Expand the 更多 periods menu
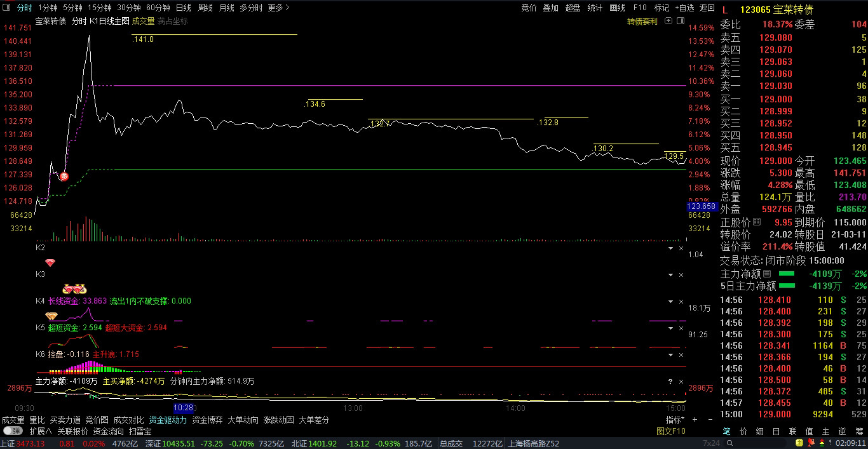This screenshot has width=868, height=449. click(x=278, y=8)
